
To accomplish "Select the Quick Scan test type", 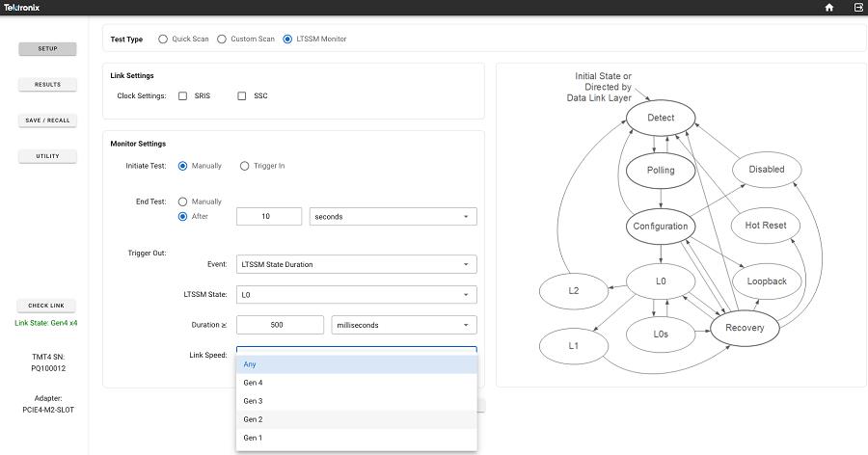I will click(163, 40).
